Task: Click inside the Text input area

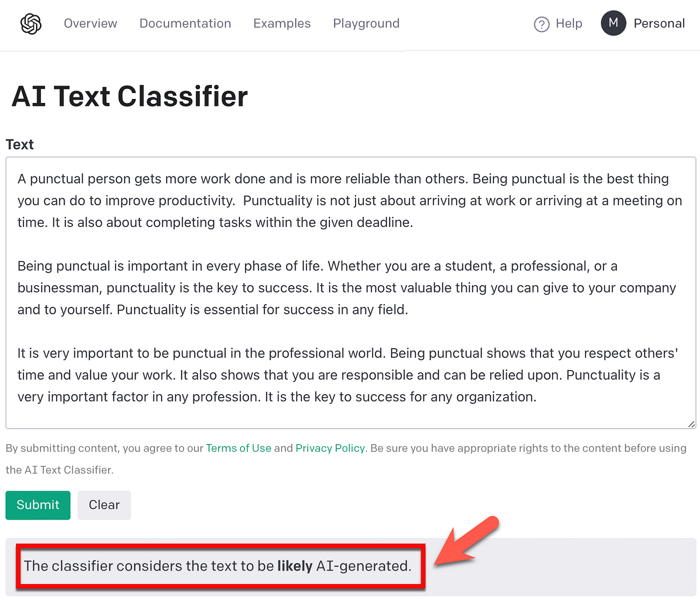Action: point(350,293)
